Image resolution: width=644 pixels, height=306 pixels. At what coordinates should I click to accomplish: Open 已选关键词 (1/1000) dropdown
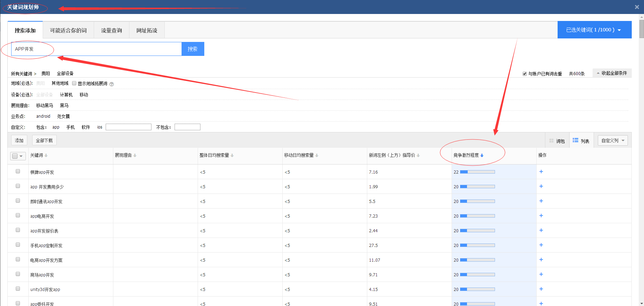(594, 30)
